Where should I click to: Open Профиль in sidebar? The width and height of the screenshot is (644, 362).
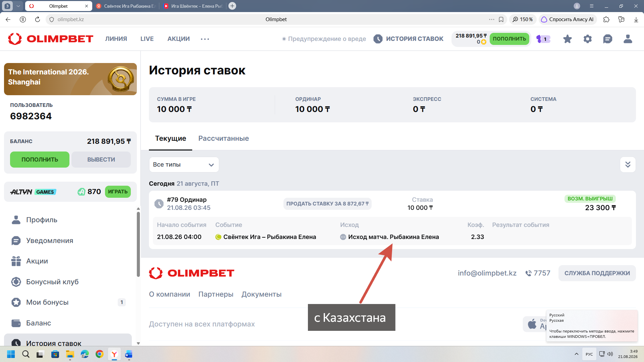42,220
